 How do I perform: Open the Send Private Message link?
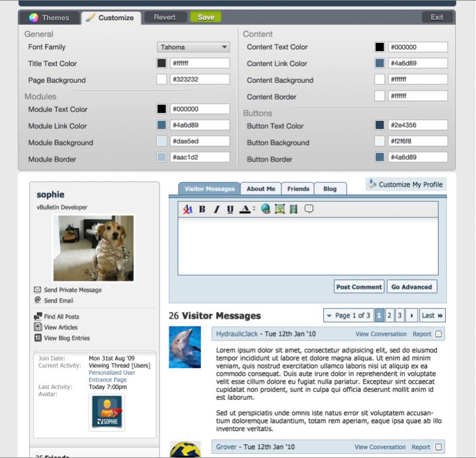coord(73,290)
